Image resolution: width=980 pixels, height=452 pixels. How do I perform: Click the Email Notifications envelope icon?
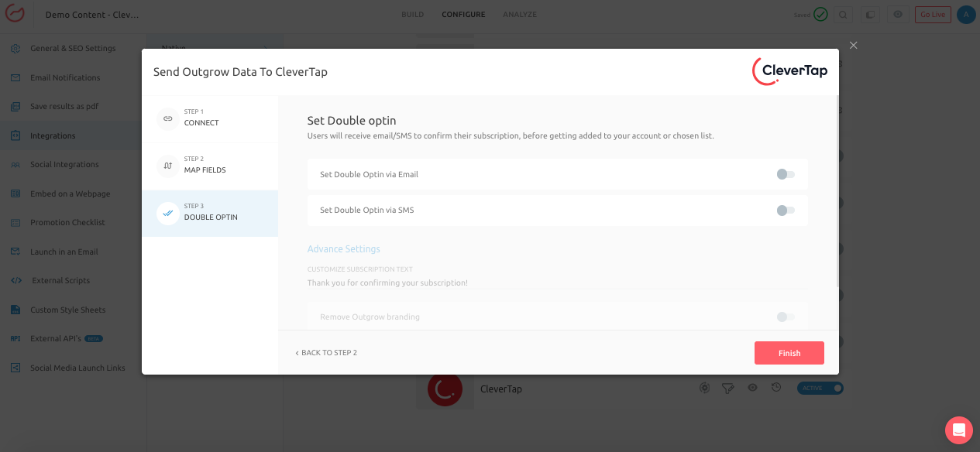point(15,77)
